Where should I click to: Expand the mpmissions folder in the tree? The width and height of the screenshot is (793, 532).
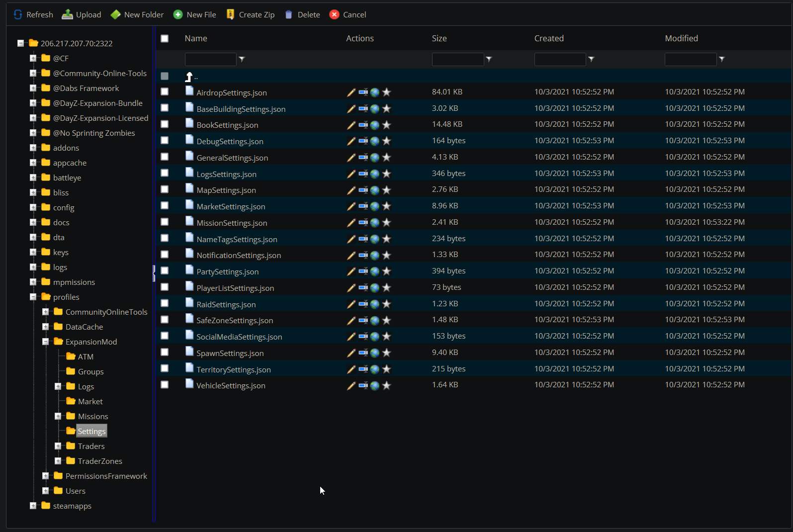[33, 282]
